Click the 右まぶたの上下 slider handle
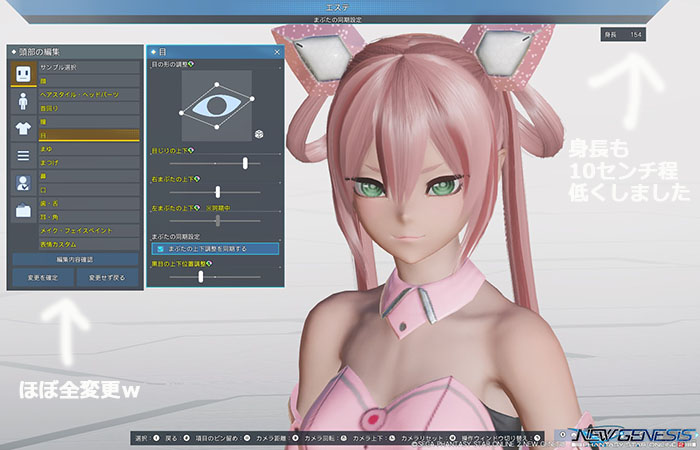Viewport: 700px width, 450px height. (x=217, y=192)
